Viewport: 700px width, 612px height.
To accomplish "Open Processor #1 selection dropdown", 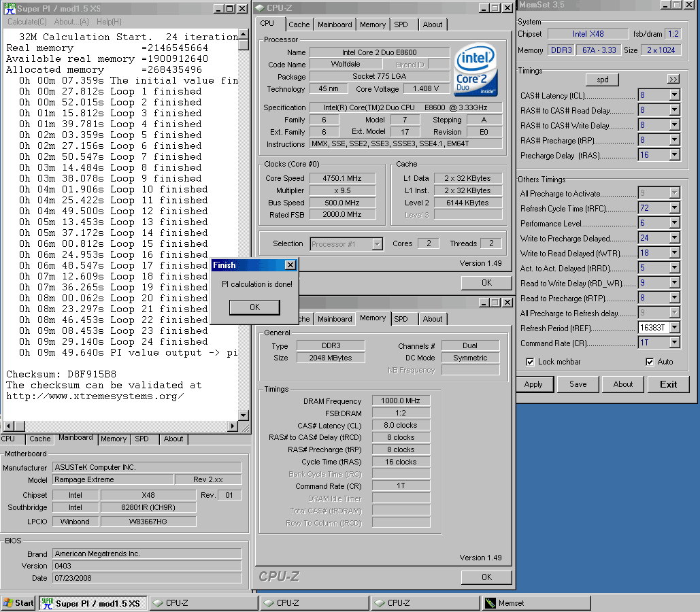I will pos(378,243).
